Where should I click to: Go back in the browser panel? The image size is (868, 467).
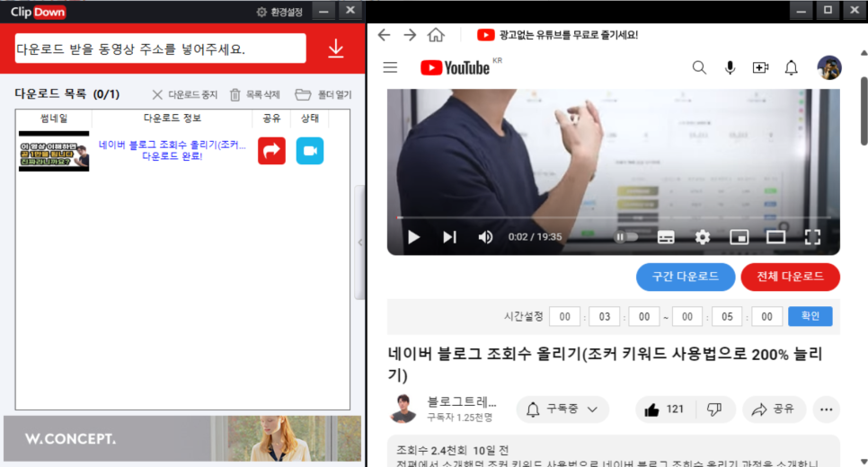tap(384, 35)
